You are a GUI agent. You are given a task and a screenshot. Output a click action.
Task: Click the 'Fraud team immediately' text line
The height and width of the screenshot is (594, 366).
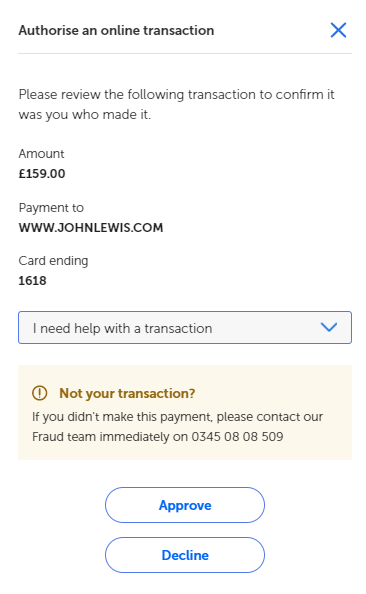158,436
